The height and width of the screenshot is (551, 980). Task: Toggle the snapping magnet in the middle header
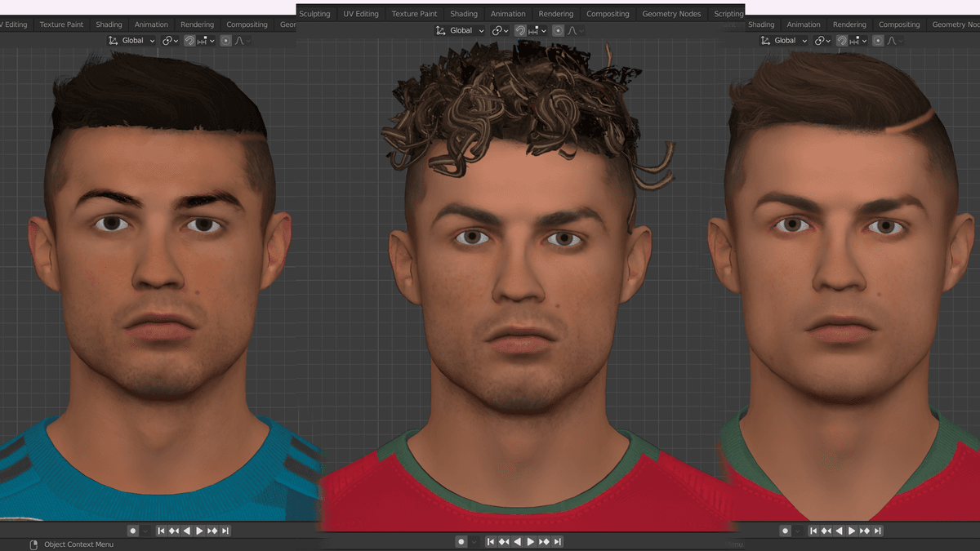click(x=519, y=30)
